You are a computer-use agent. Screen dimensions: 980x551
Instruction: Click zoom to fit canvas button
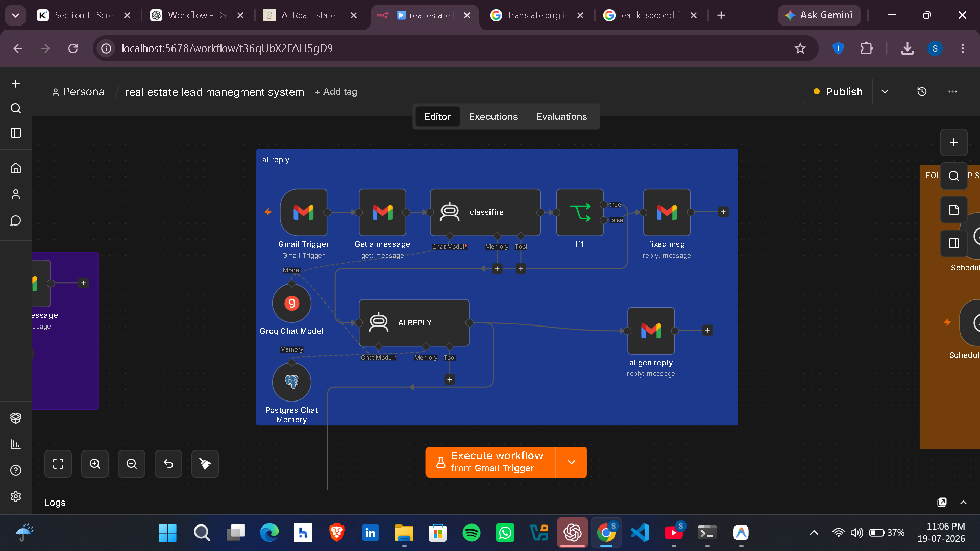click(x=58, y=464)
